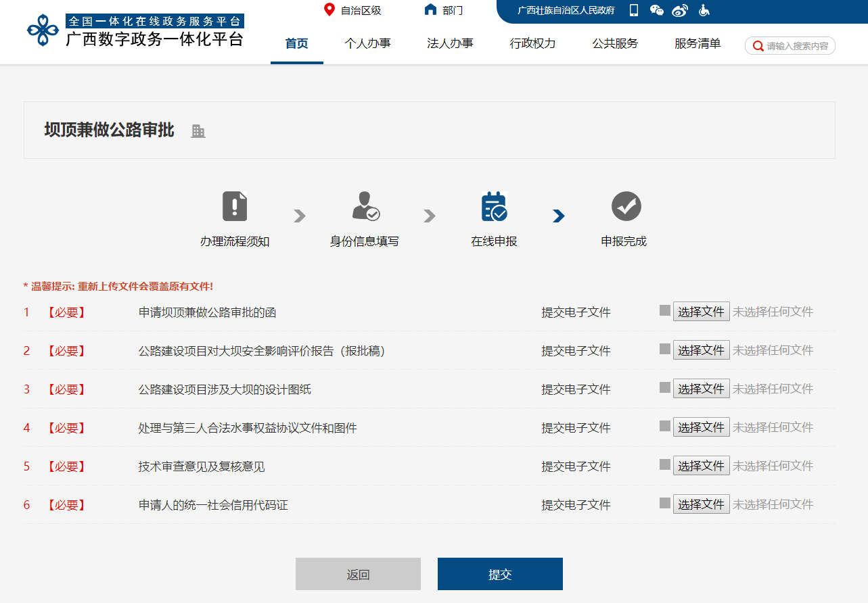Screen dimensions: 868x603
Task: Switch to the 个人办事 nav tab
Action: pyautogui.click(x=367, y=43)
